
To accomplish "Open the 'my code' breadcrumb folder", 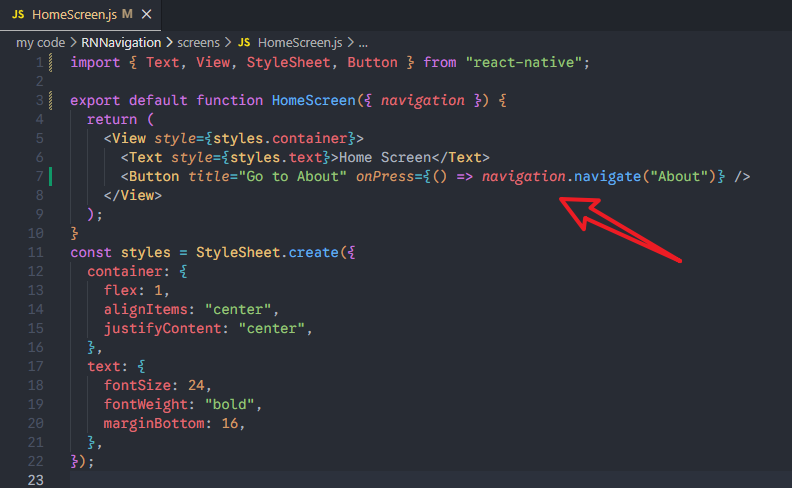I will coord(40,43).
